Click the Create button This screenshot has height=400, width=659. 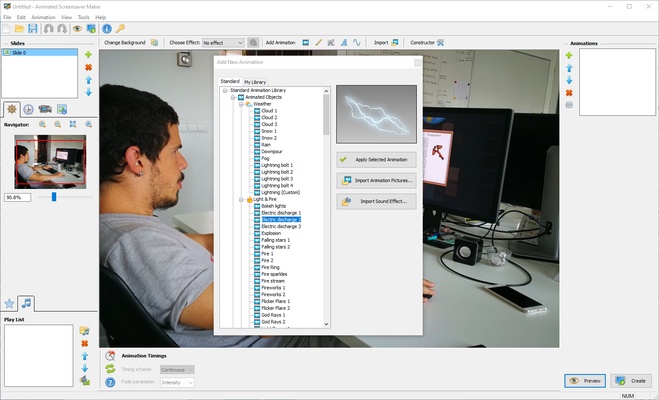click(630, 381)
